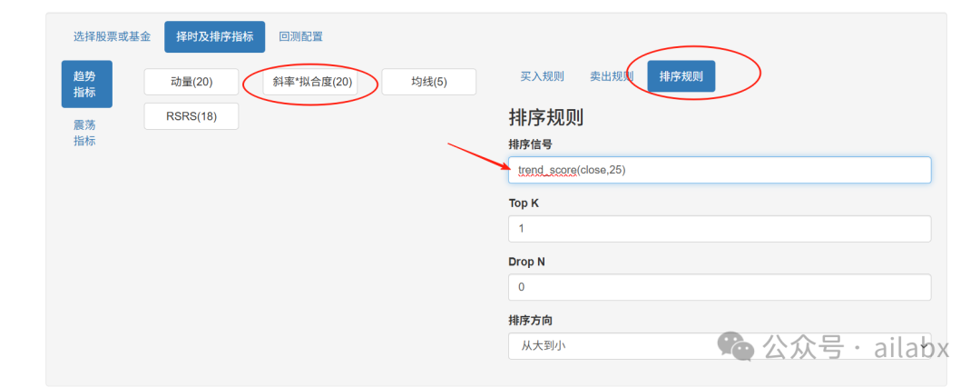Click the 排序信号 label
Viewport: 980px width, 387px height.
[530, 144]
